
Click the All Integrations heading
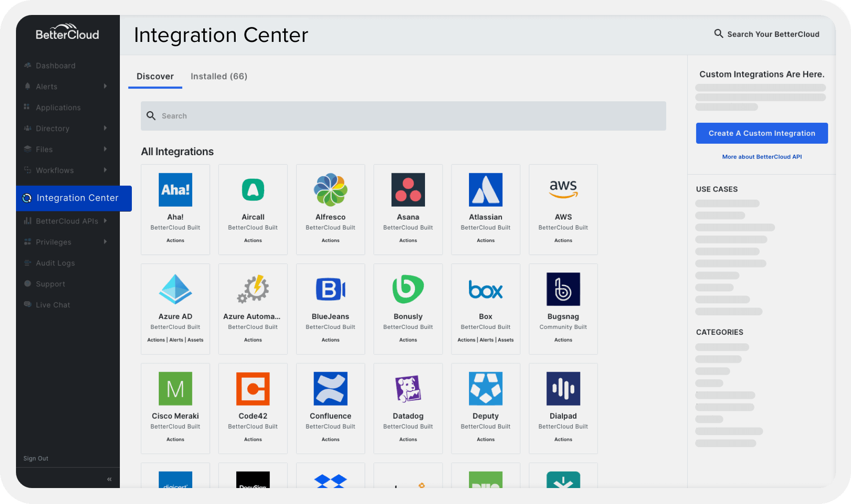[x=177, y=151]
